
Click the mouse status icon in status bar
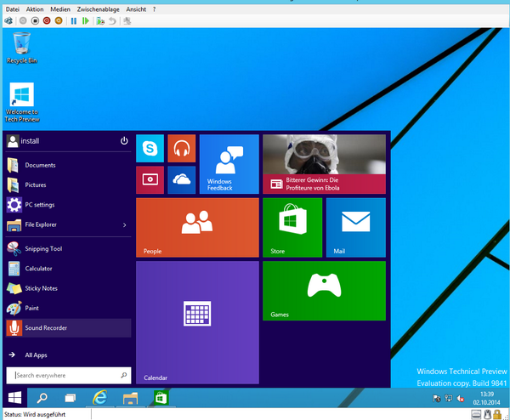click(487, 414)
